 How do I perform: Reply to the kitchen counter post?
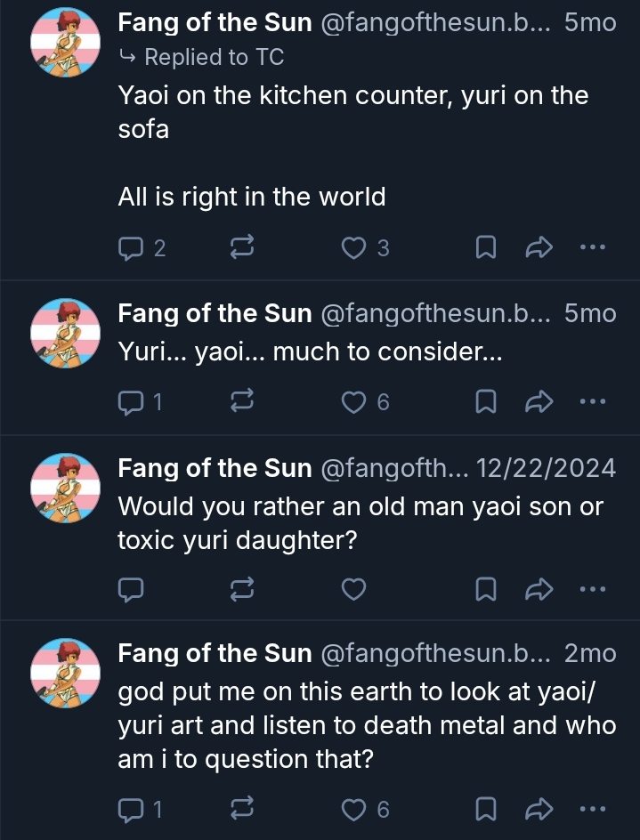tap(131, 248)
